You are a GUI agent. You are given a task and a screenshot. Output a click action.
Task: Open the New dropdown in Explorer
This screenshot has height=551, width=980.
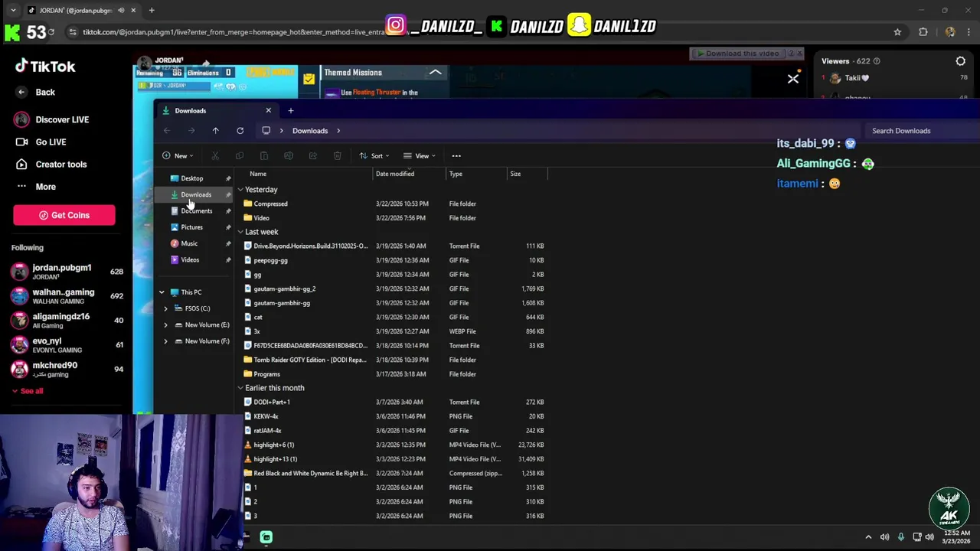coord(176,156)
